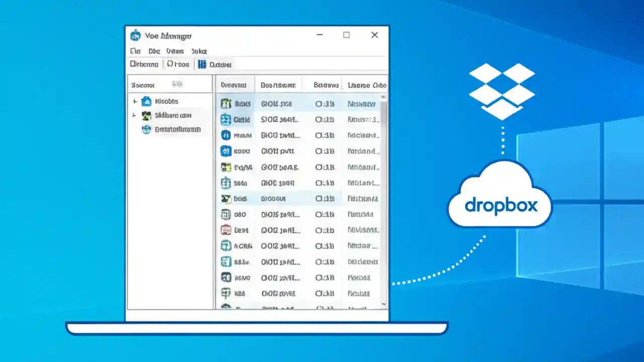Click the application icon in the title bar

click(135, 35)
